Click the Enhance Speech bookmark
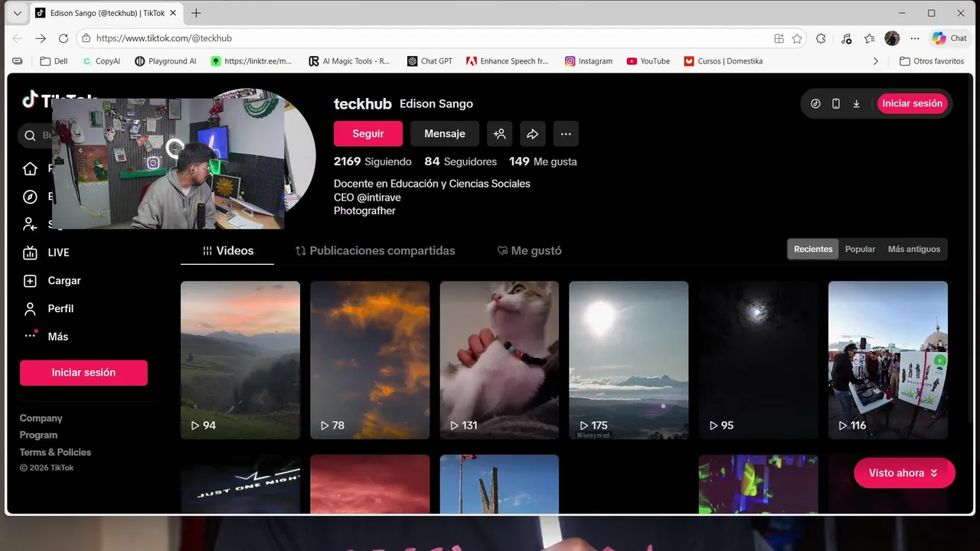Screen dimensions: 980x551 pyautogui.click(x=507, y=61)
